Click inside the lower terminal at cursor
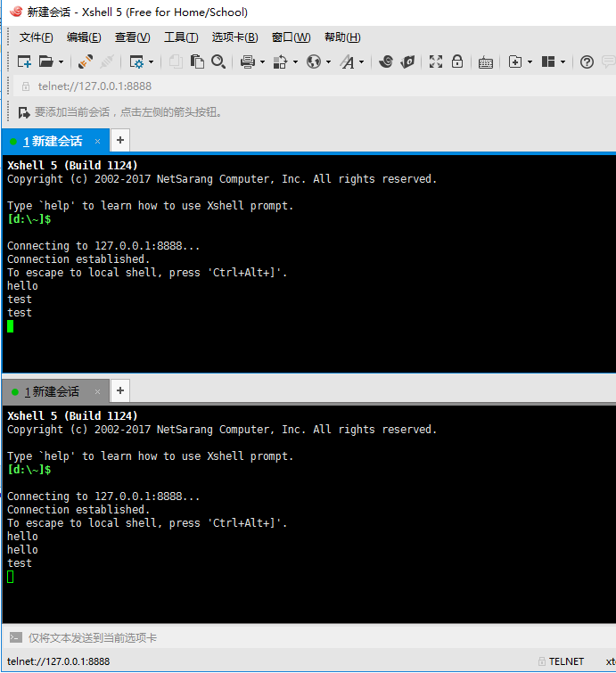 coord(11,577)
